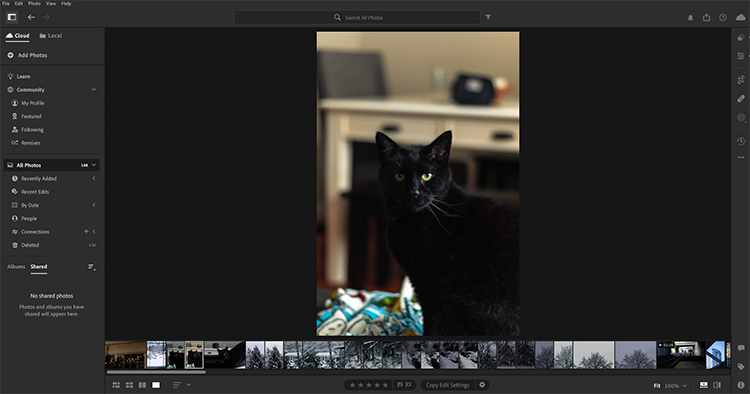750x394 pixels.
Task: Flag photo as a pick
Action: [400, 385]
